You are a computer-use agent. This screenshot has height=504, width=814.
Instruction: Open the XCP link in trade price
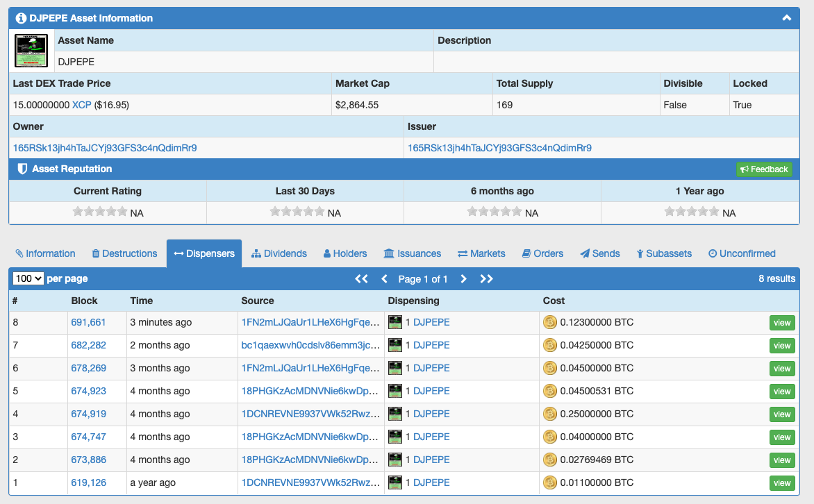point(81,105)
